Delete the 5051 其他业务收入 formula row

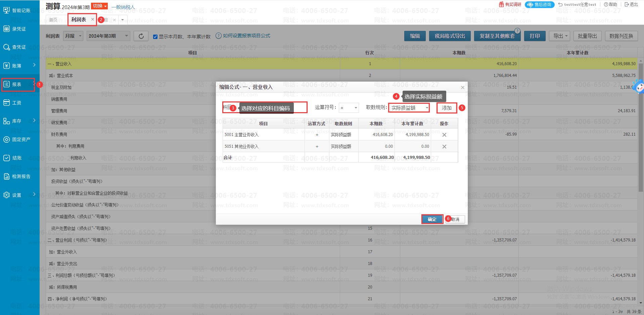(444, 146)
